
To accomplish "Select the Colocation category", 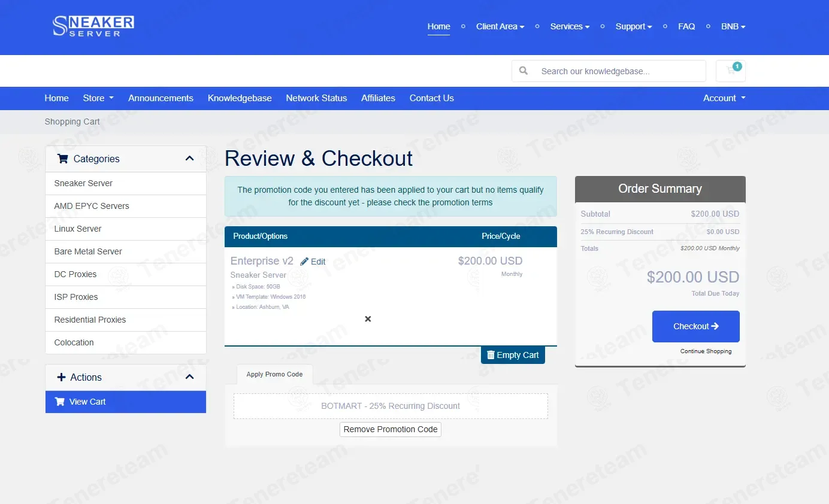I will [126, 342].
